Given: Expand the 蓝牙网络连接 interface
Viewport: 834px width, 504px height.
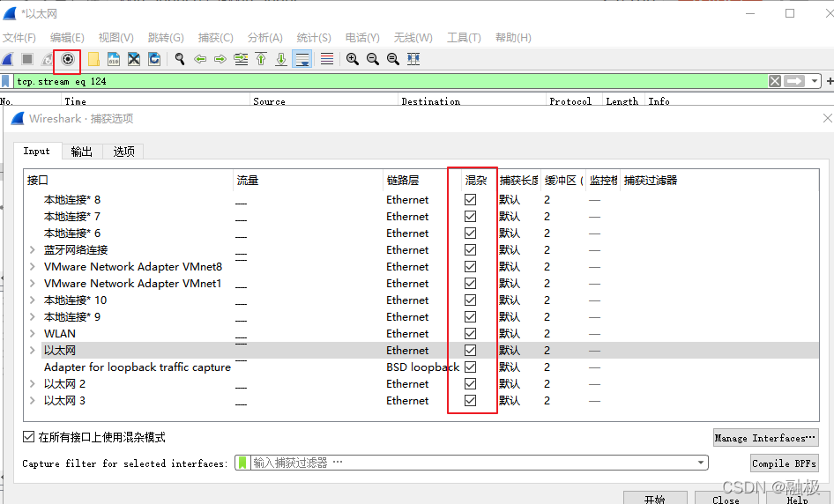Looking at the screenshot, I should point(33,250).
